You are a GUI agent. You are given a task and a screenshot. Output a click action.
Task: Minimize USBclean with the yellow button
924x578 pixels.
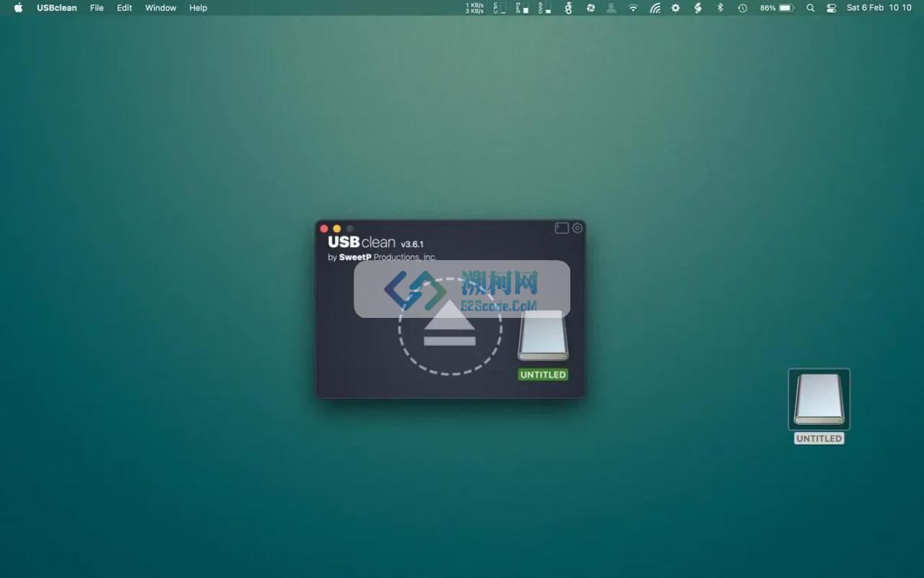337,228
